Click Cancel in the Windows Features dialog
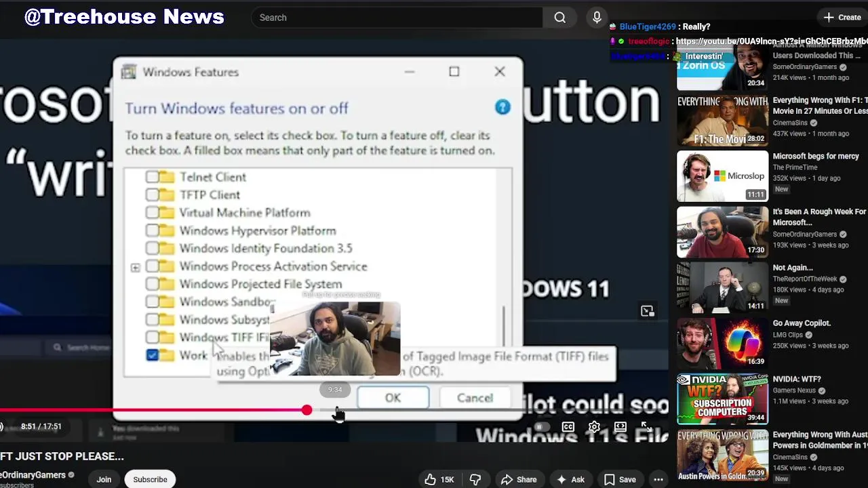This screenshot has height=488, width=868. click(x=475, y=398)
